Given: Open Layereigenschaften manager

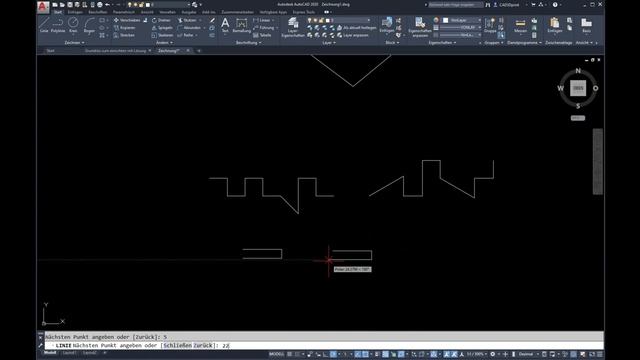Looking at the screenshot, I should pos(293,27).
